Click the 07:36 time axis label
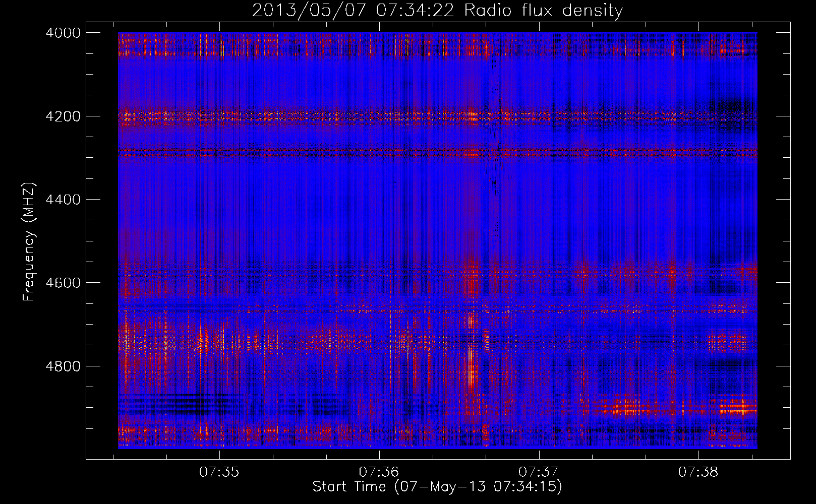Screen dimensions: 816x504 (379, 472)
